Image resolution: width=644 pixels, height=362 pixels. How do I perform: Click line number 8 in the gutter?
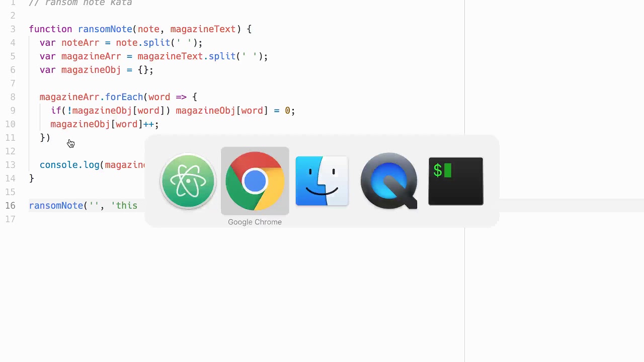[13, 97]
